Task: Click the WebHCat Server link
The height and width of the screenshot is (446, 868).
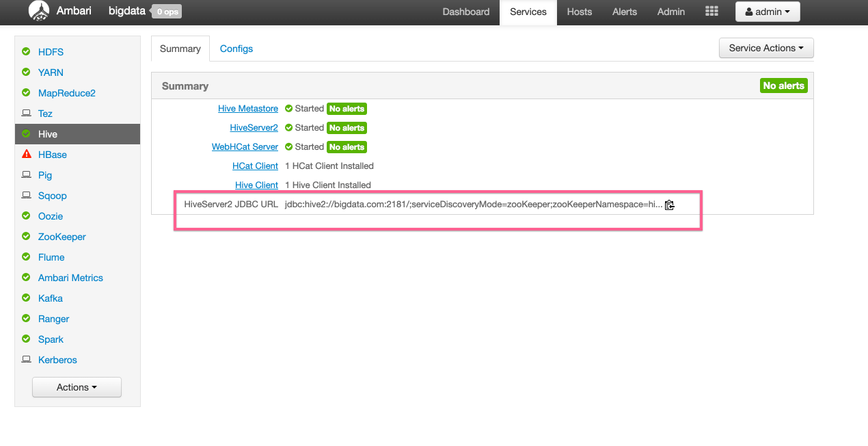Action: click(x=245, y=146)
